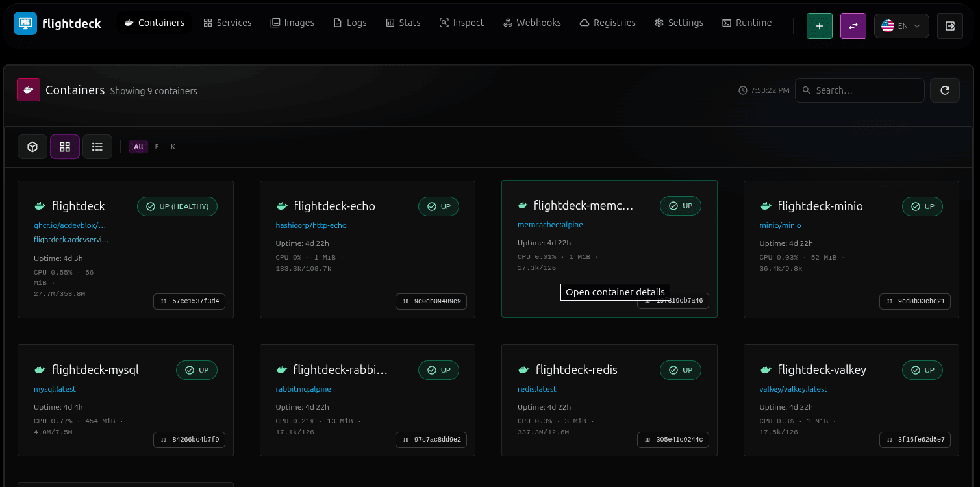Click the whale icon on flightdeck-minio card
980x487 pixels.
(766, 206)
